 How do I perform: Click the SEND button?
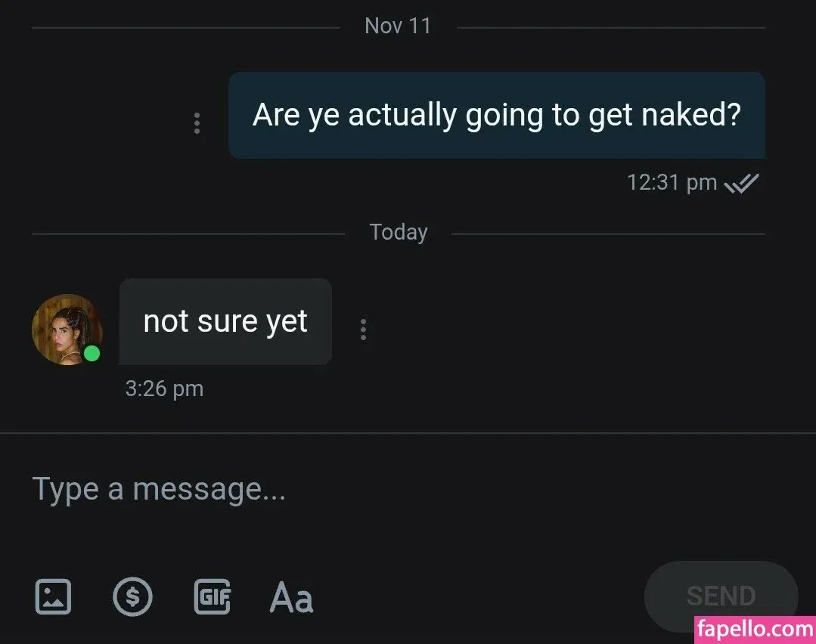[x=721, y=596]
